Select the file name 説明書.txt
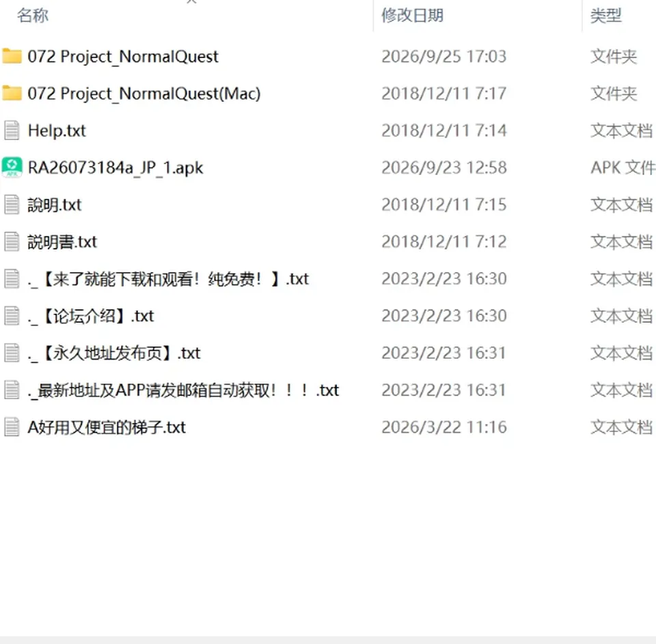The height and width of the screenshot is (644, 656). [62, 242]
